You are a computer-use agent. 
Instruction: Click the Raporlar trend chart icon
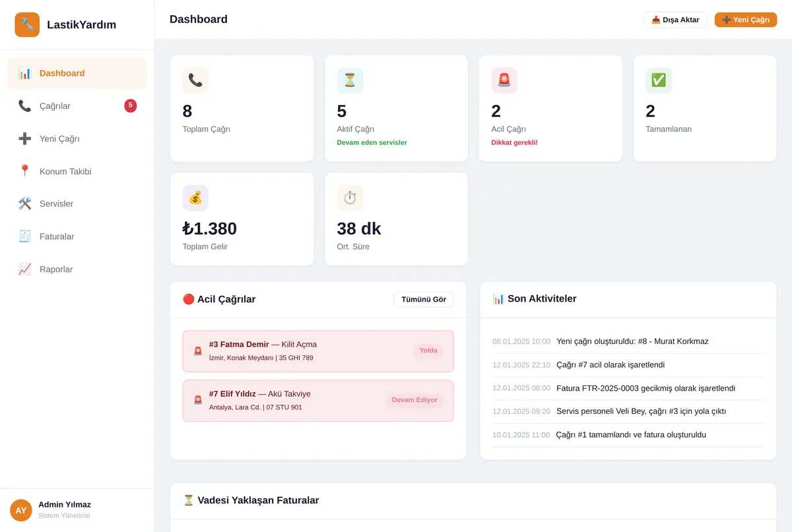point(25,269)
